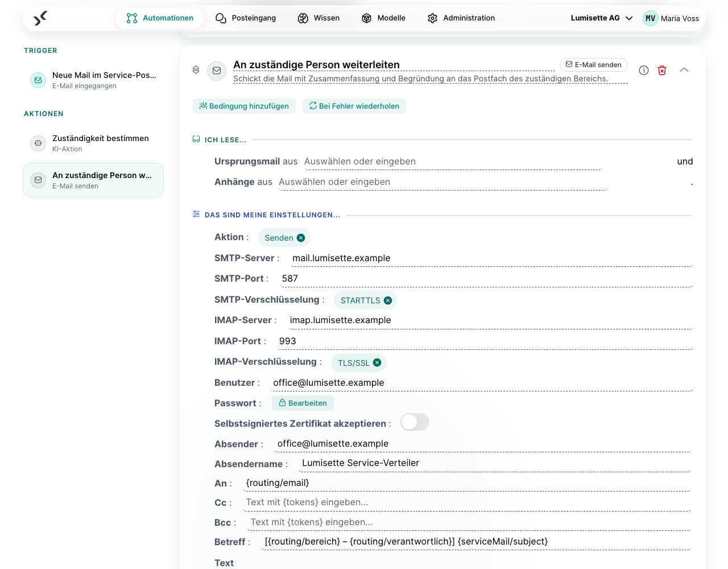Click the app logo in the header
This screenshot has height=569, width=728.
point(40,18)
